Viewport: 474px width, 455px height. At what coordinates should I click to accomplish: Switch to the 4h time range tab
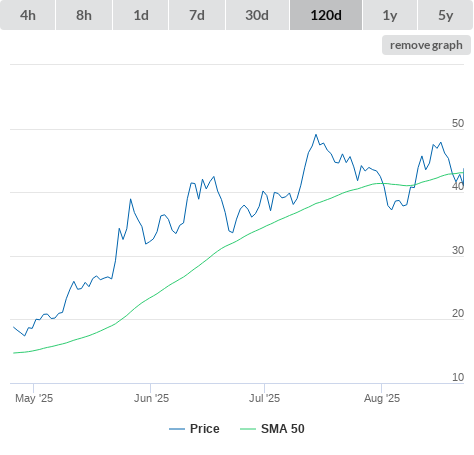27,15
